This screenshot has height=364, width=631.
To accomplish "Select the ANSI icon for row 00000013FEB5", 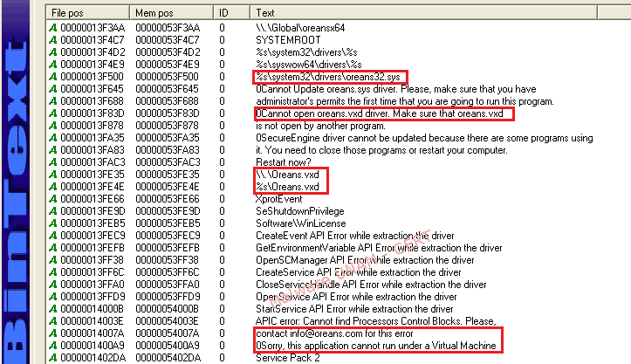I will pyautogui.click(x=52, y=223).
